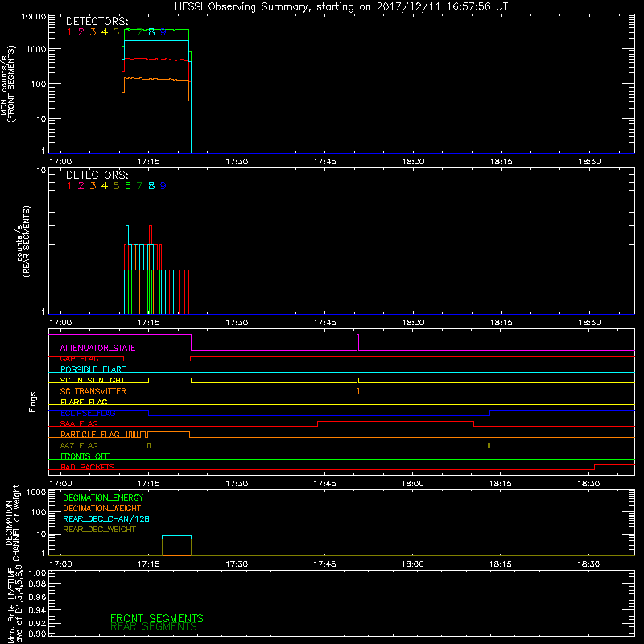
Task: Click the 0.92 livetime axis tick
Action: click(x=37, y=623)
